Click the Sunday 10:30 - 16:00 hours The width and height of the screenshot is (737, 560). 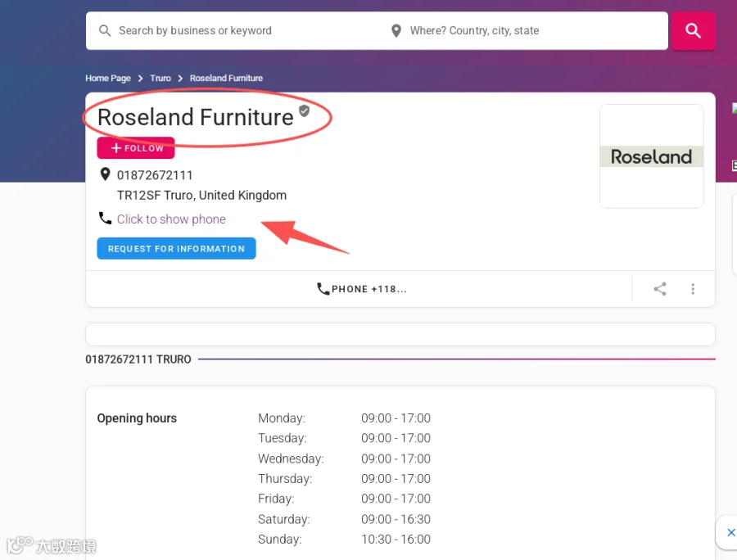tap(396, 540)
